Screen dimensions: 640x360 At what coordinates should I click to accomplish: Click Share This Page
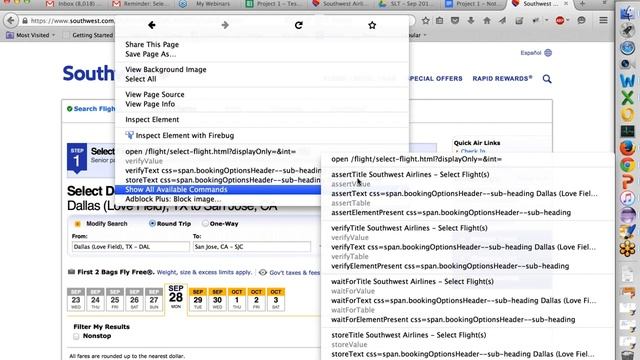[152, 44]
